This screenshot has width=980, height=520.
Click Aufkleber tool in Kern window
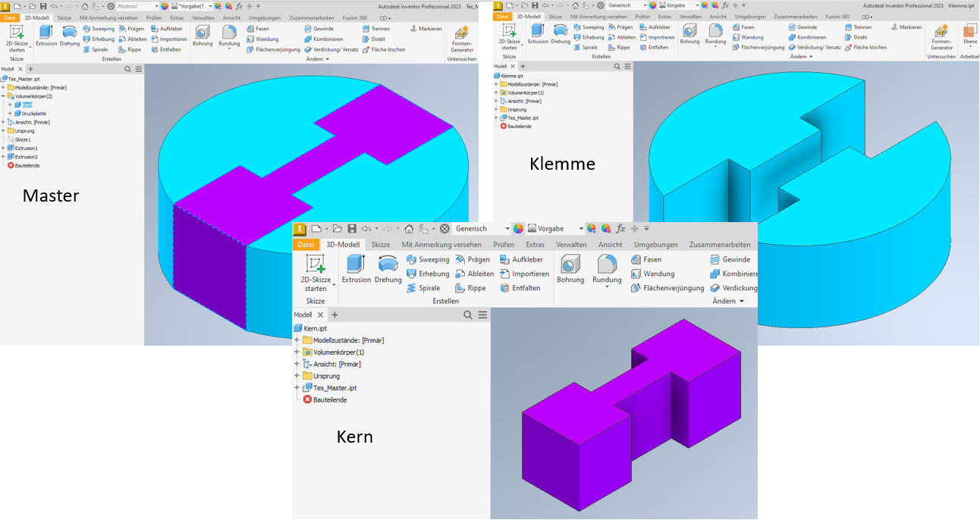tap(521, 259)
